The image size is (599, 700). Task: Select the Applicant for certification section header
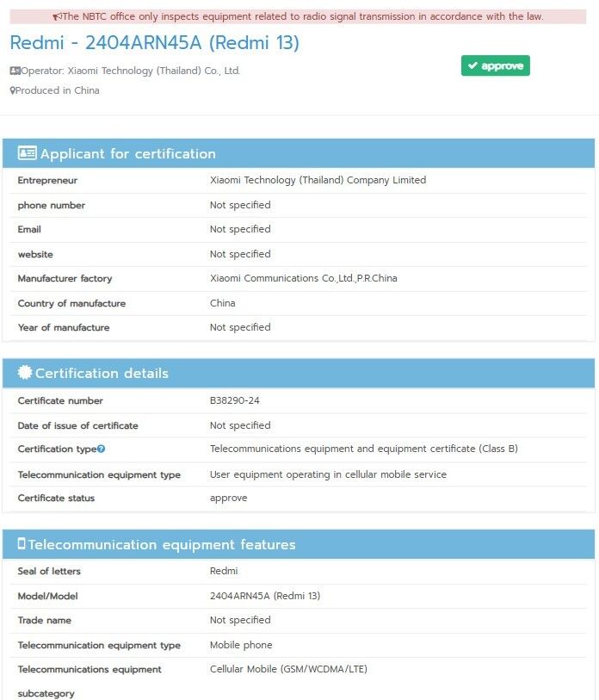[299, 153]
